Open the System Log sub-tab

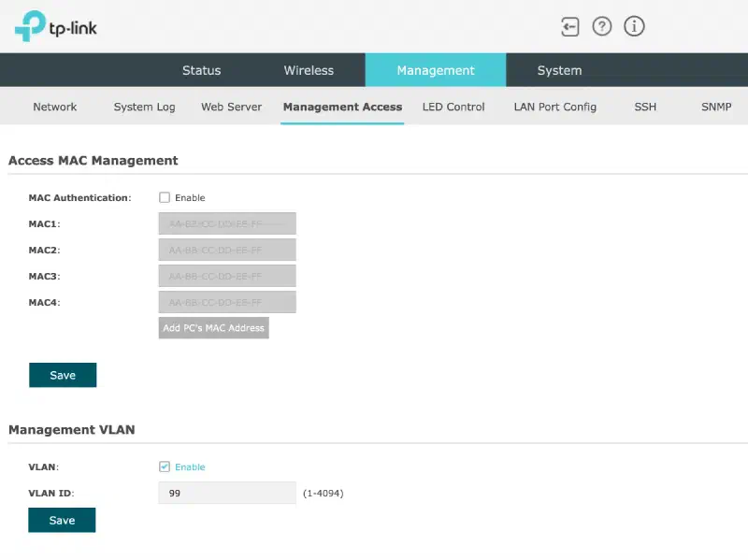145,107
